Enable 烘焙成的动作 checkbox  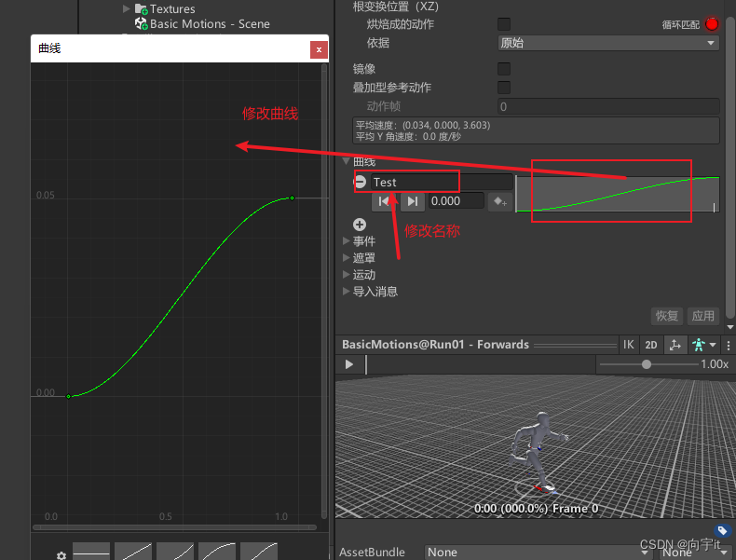pyautogui.click(x=504, y=24)
